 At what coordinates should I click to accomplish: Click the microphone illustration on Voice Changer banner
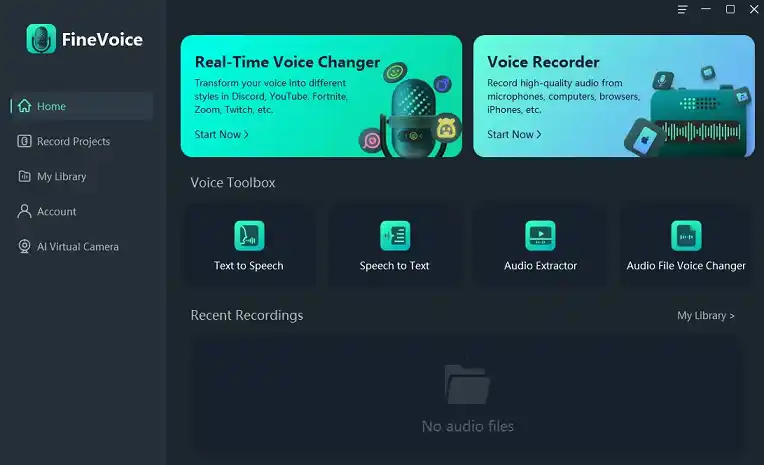point(413,117)
